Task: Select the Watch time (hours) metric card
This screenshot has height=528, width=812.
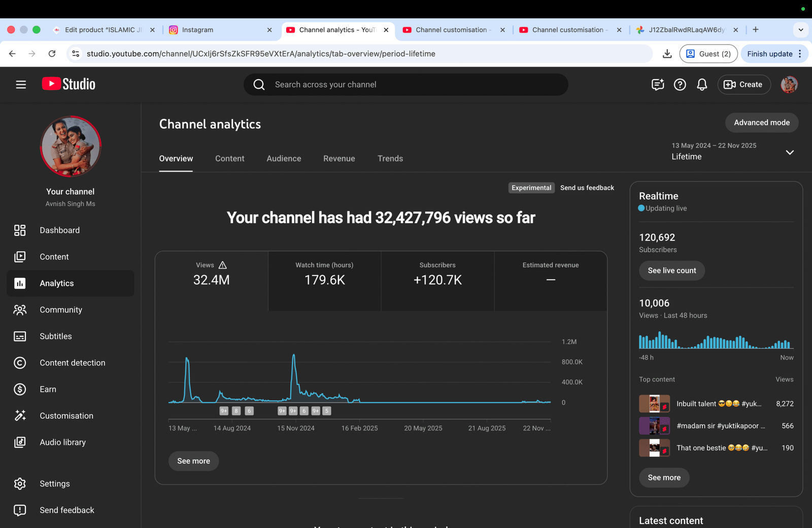Action: pyautogui.click(x=324, y=280)
